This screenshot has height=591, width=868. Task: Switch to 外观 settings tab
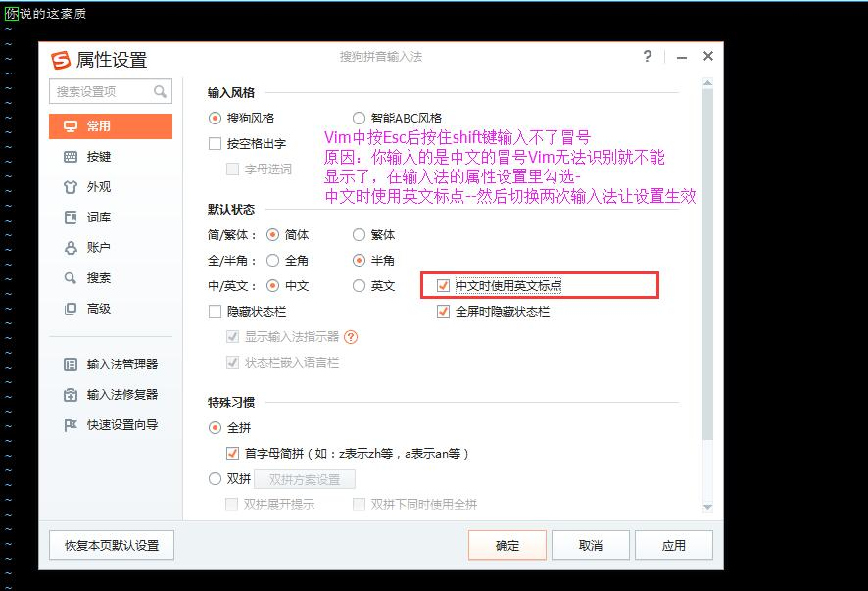(111, 187)
